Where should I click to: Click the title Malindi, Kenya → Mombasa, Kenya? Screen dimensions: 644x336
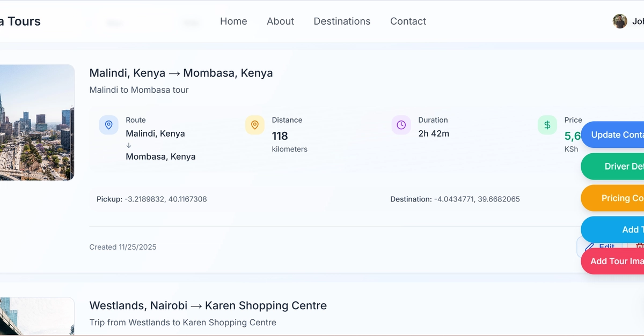pyautogui.click(x=181, y=73)
